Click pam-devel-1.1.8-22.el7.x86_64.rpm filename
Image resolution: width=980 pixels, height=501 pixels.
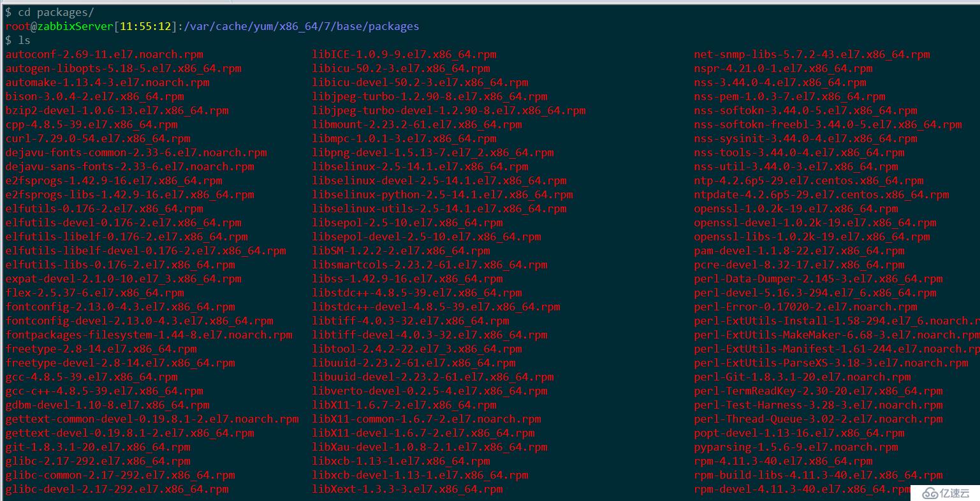800,251
